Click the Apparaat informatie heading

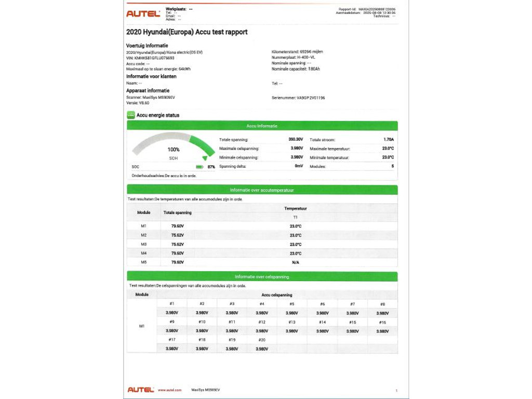tap(148, 90)
